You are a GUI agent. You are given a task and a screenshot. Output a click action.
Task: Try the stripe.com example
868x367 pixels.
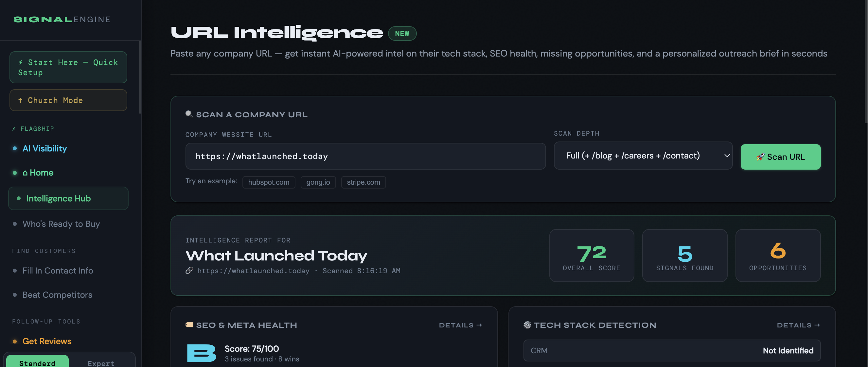[363, 182]
